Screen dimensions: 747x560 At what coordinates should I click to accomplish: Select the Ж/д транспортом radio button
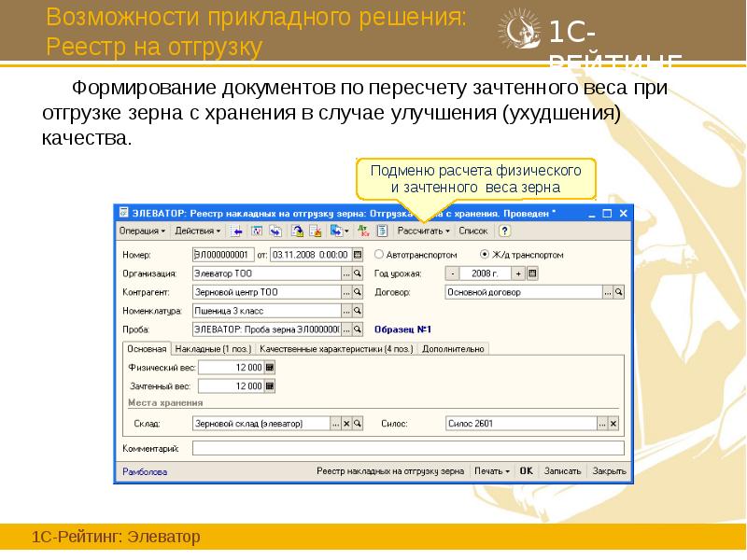pos(484,254)
